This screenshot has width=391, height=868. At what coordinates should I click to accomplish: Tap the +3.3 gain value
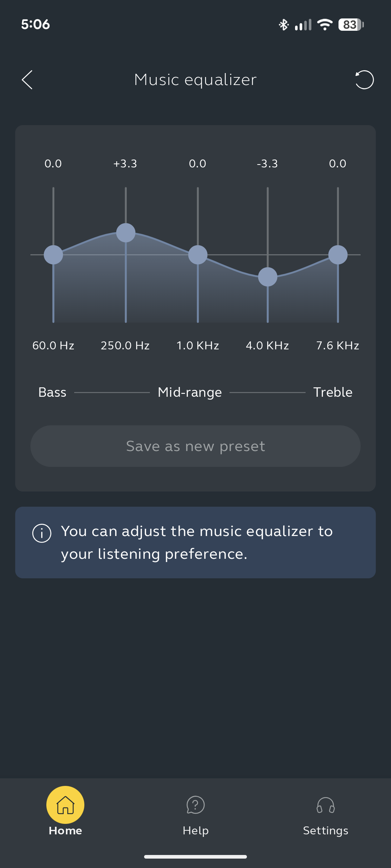(125, 163)
